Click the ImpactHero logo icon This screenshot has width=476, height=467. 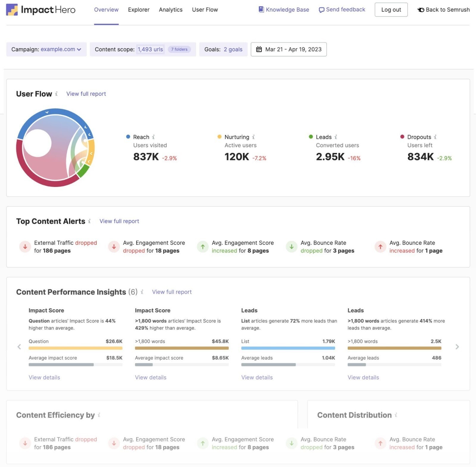[12, 10]
